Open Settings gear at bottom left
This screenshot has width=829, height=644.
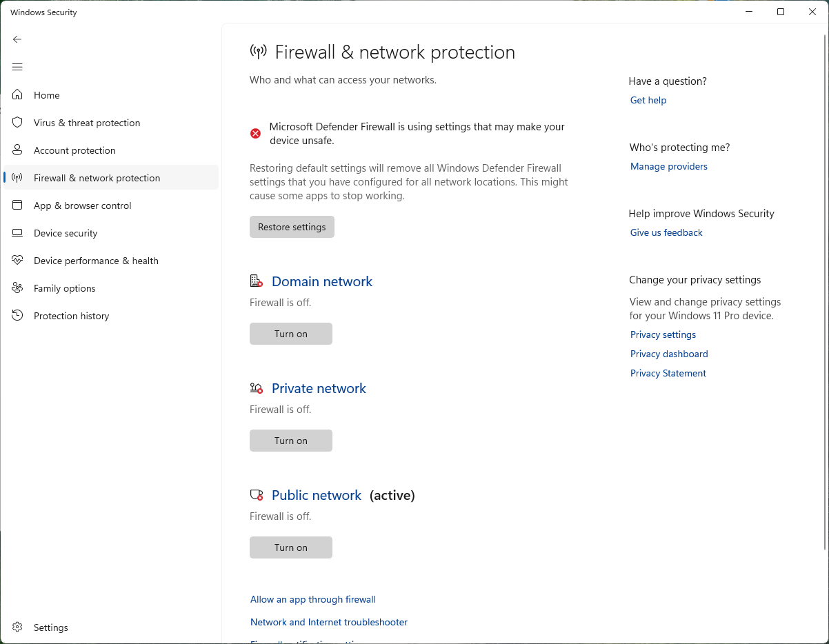[x=18, y=627]
